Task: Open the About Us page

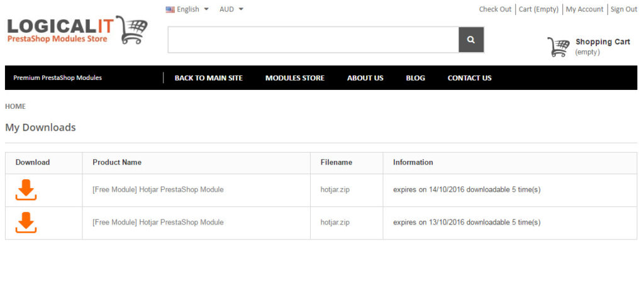Action: pyautogui.click(x=365, y=78)
